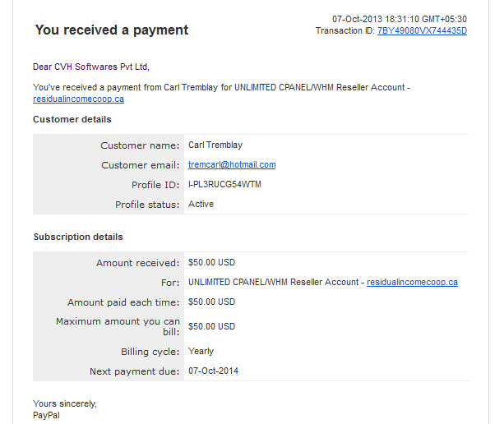This screenshot has width=504, height=424.
Task: Click the tremcarl@hotmail.com email link
Action: (232, 165)
